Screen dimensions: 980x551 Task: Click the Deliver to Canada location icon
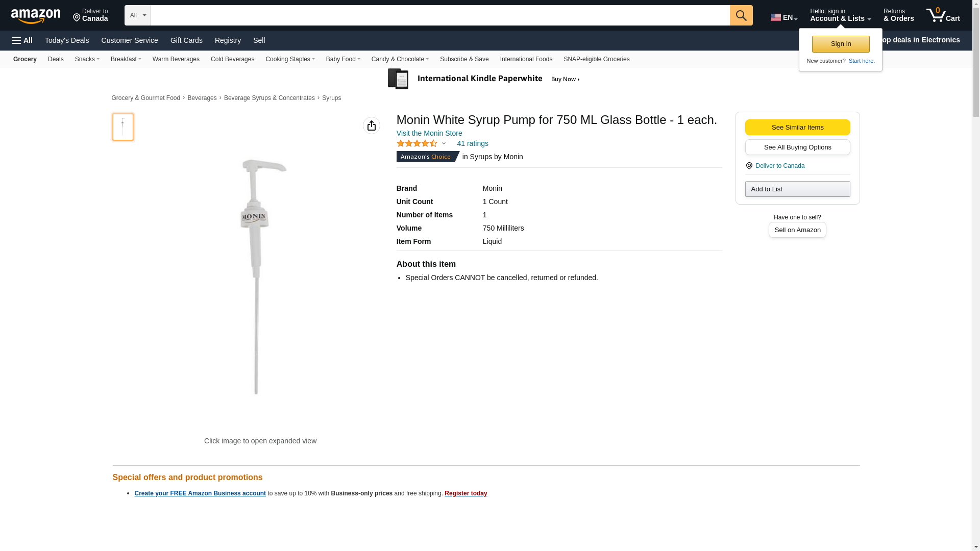point(749,166)
